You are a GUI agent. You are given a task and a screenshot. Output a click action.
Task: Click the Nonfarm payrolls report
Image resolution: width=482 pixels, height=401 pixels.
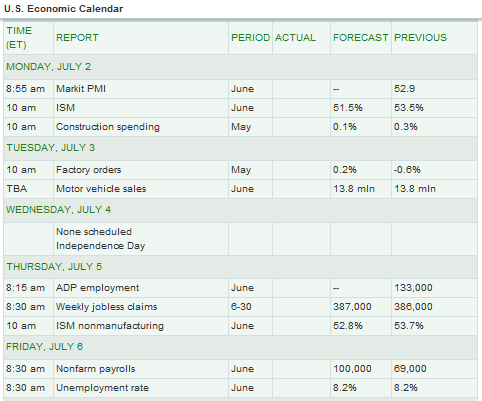[x=95, y=369]
